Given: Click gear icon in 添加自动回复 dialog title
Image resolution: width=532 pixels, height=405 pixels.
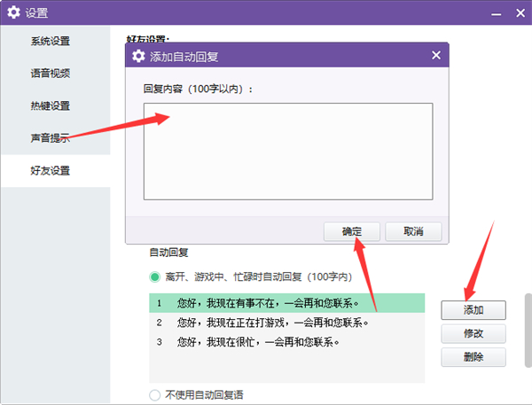Looking at the screenshot, I should pos(138,56).
